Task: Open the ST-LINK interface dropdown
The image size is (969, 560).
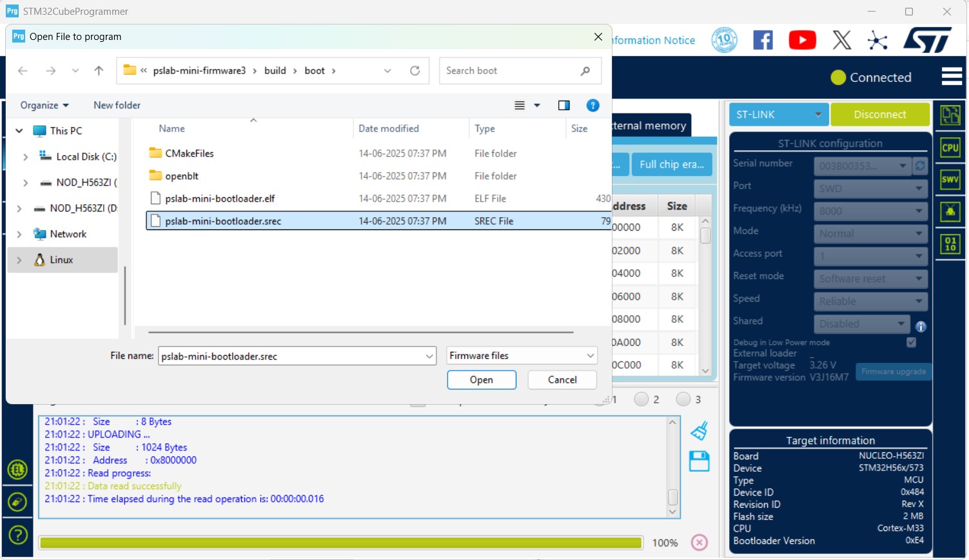Action: (779, 114)
